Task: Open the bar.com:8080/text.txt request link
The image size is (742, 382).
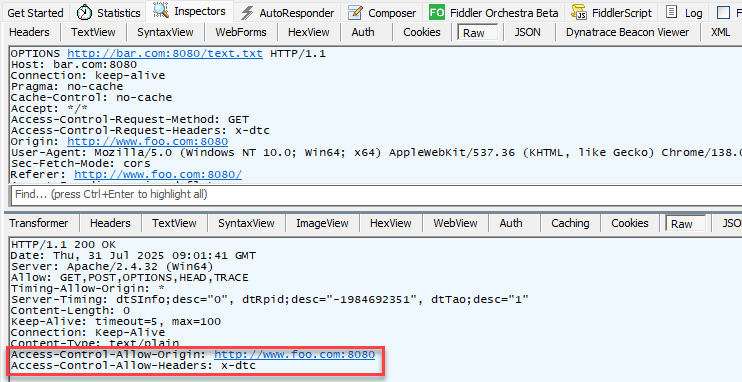Action: pos(165,53)
